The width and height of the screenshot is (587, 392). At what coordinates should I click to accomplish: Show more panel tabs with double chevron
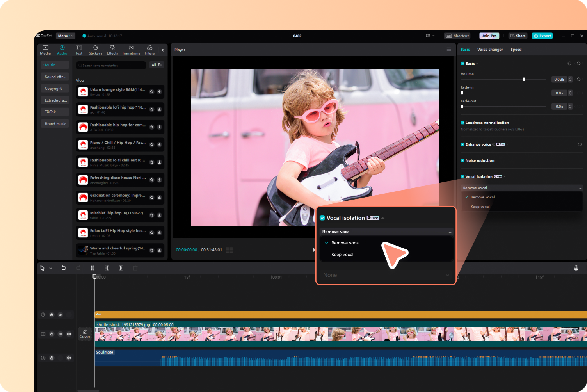pos(163,50)
